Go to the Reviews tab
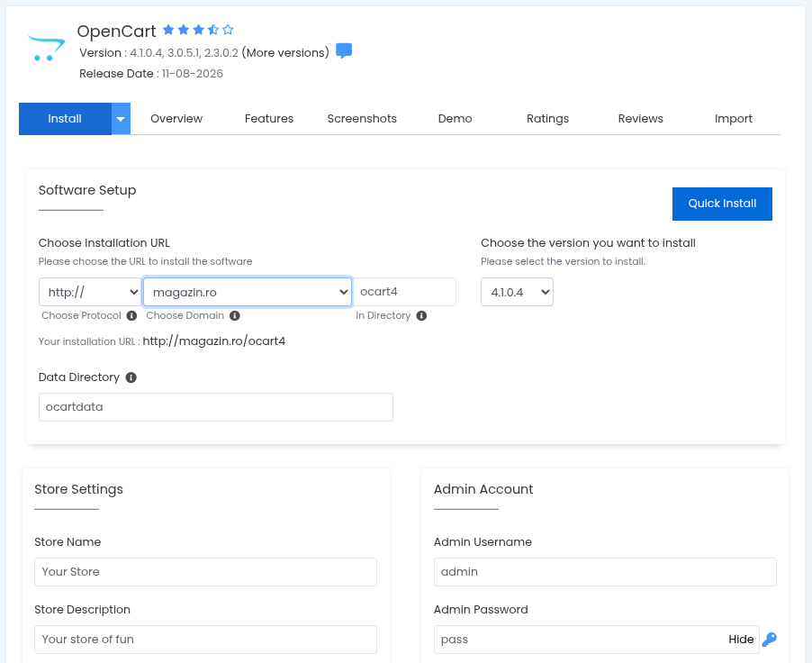Image resolution: width=812 pixels, height=663 pixels. click(x=641, y=119)
